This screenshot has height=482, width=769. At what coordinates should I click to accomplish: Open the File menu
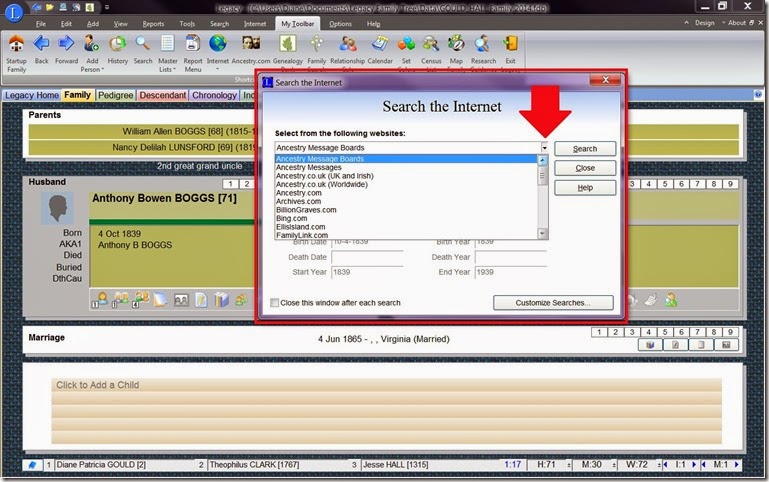click(x=41, y=24)
